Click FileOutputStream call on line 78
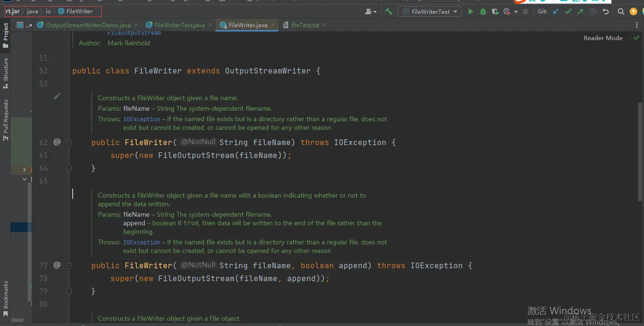This screenshot has width=644, height=326. pos(196,278)
